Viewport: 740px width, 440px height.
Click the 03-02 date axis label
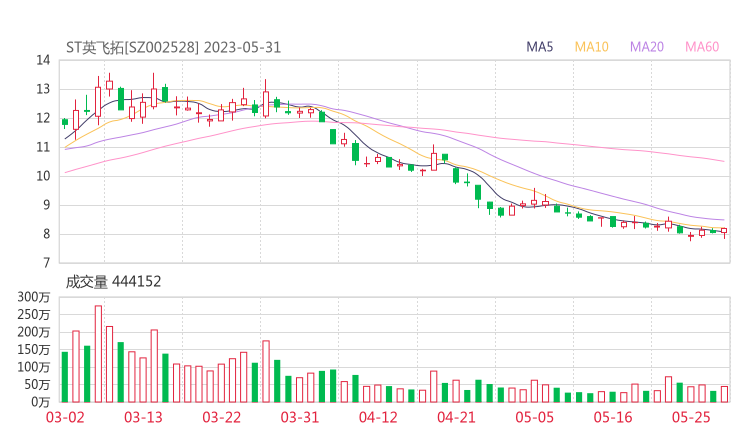[65, 417]
